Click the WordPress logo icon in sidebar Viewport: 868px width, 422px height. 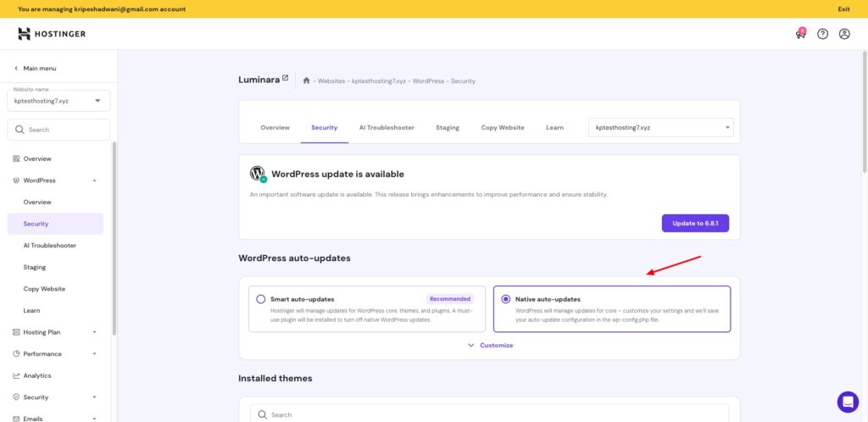pos(16,180)
